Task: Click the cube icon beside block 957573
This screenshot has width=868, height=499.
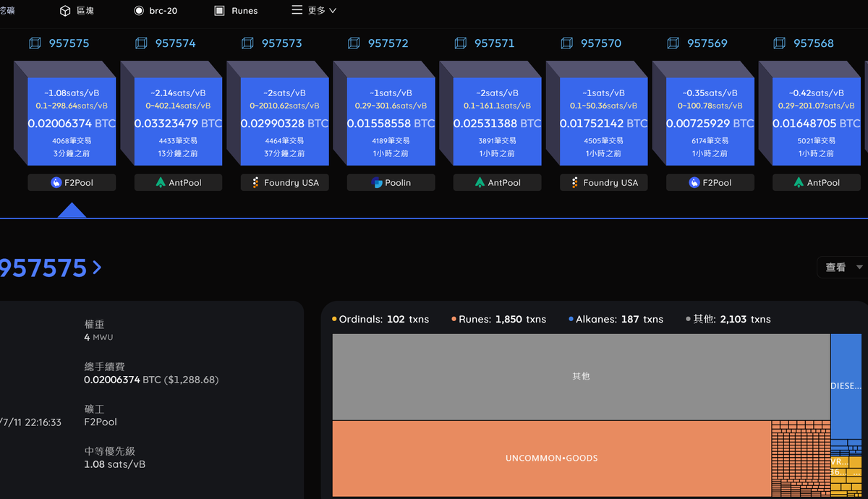Action: pyautogui.click(x=248, y=43)
